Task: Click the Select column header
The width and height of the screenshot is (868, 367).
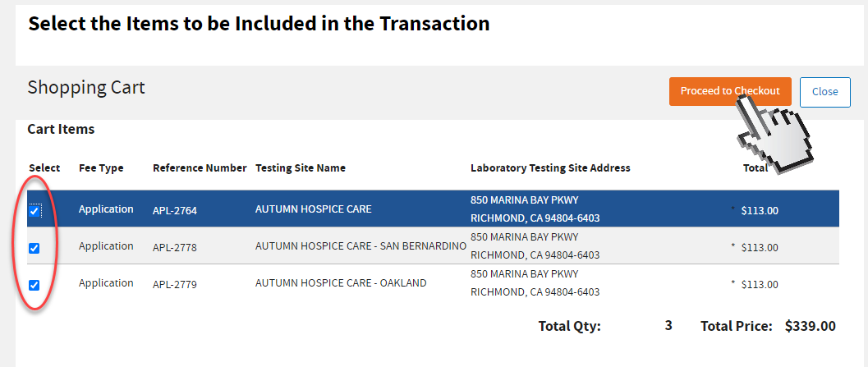Action: [44, 168]
